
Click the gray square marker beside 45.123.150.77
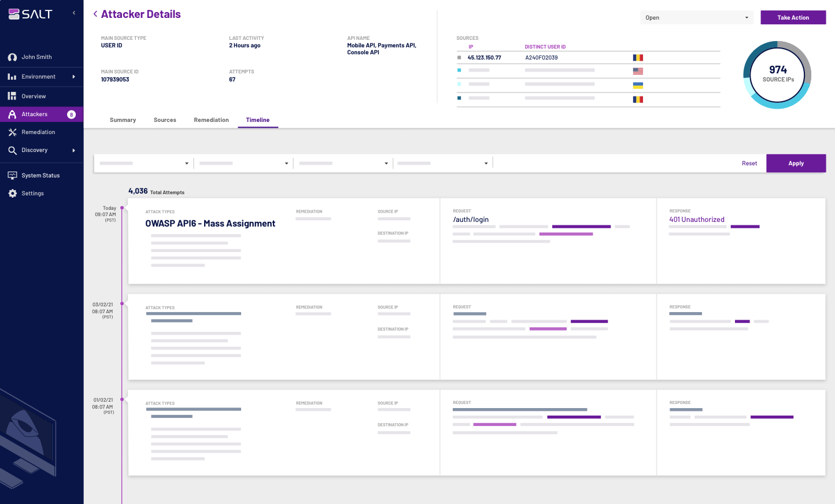coord(459,58)
